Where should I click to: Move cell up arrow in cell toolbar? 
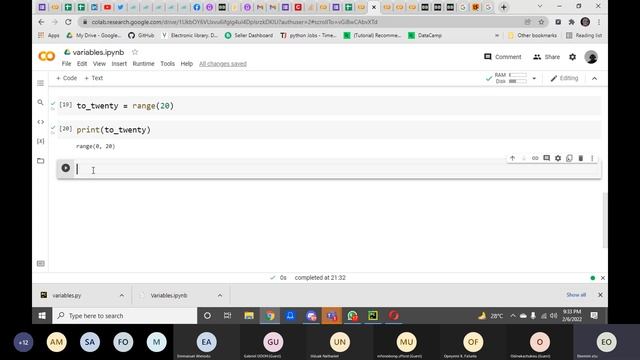click(x=513, y=158)
